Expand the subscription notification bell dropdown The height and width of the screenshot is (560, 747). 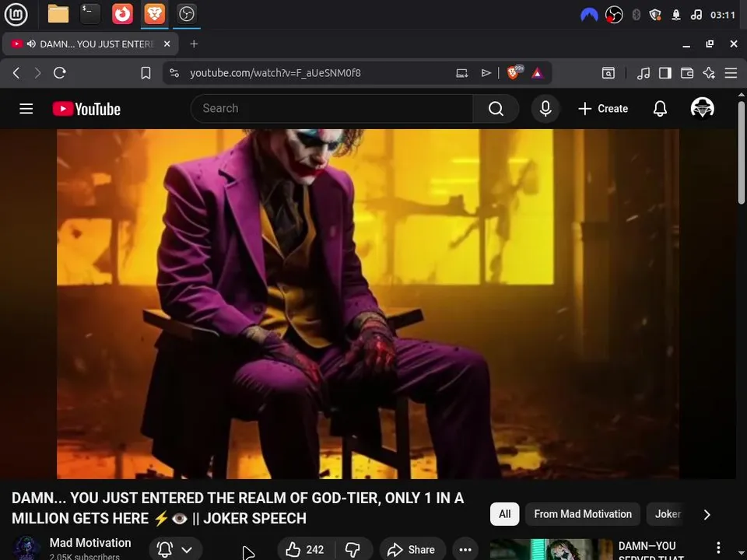coord(175,550)
